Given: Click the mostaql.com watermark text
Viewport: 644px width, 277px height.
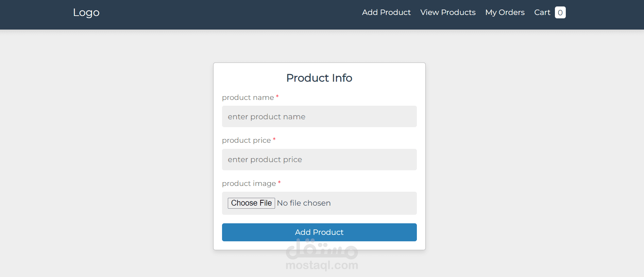Looking at the screenshot, I should (322, 265).
